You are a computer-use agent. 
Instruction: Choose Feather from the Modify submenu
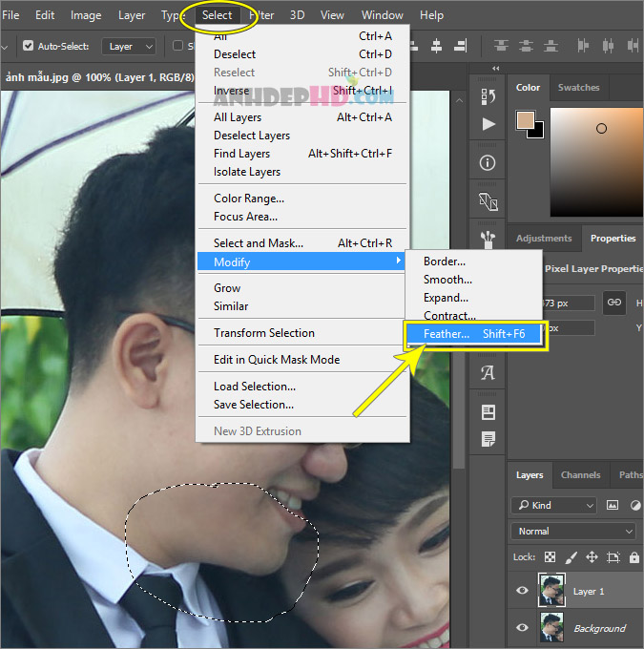pyautogui.click(x=474, y=334)
